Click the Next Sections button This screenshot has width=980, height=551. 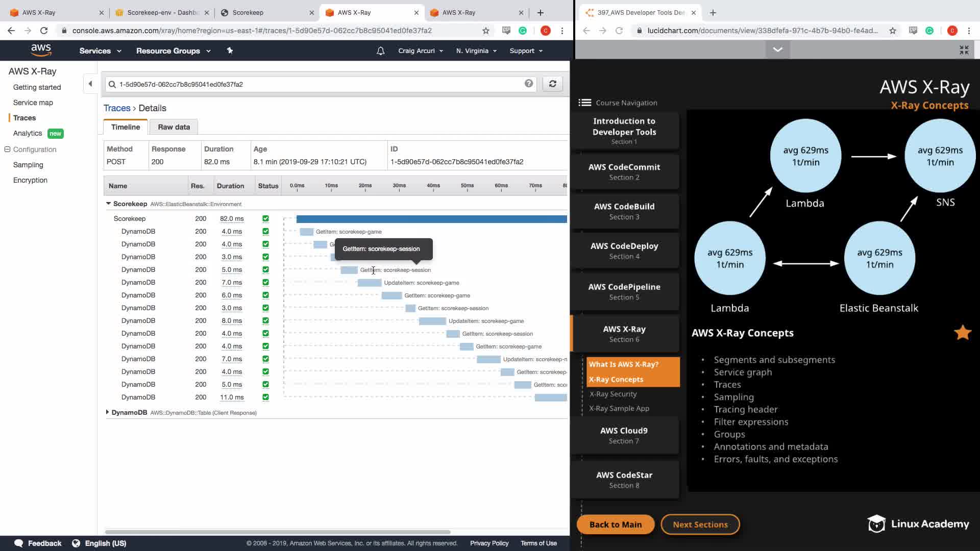coord(700,524)
